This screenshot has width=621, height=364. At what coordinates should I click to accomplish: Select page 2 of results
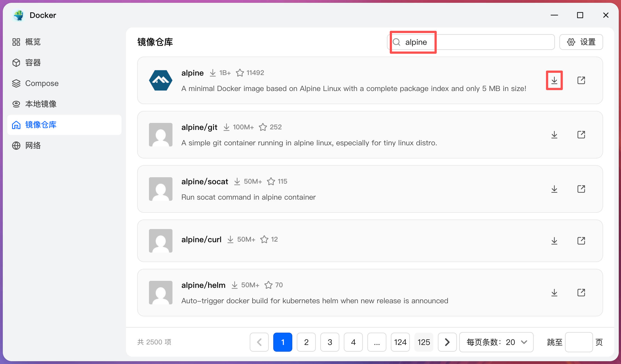(x=306, y=342)
